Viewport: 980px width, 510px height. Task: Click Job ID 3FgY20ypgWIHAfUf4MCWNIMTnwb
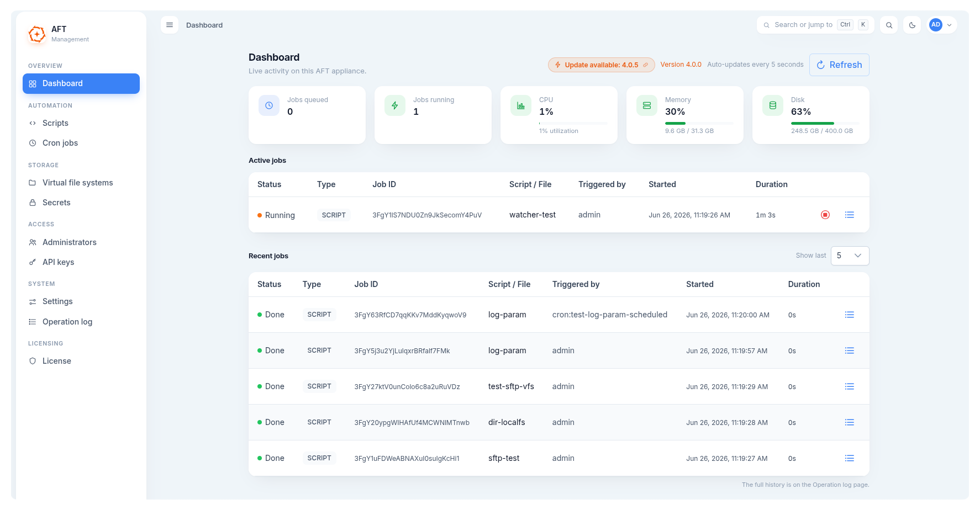412,423
